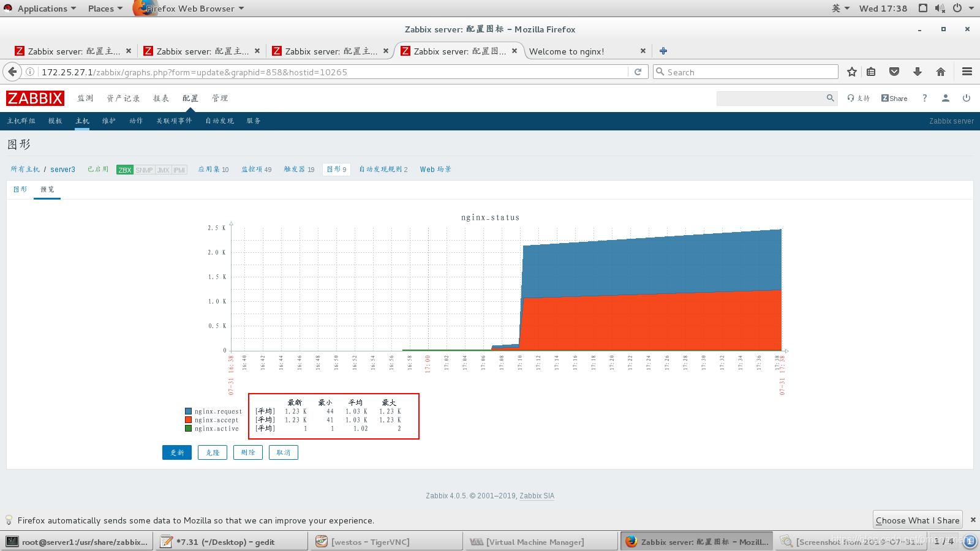Click the Choose What I Share button
The width and height of the screenshot is (980, 551).
coord(918,520)
